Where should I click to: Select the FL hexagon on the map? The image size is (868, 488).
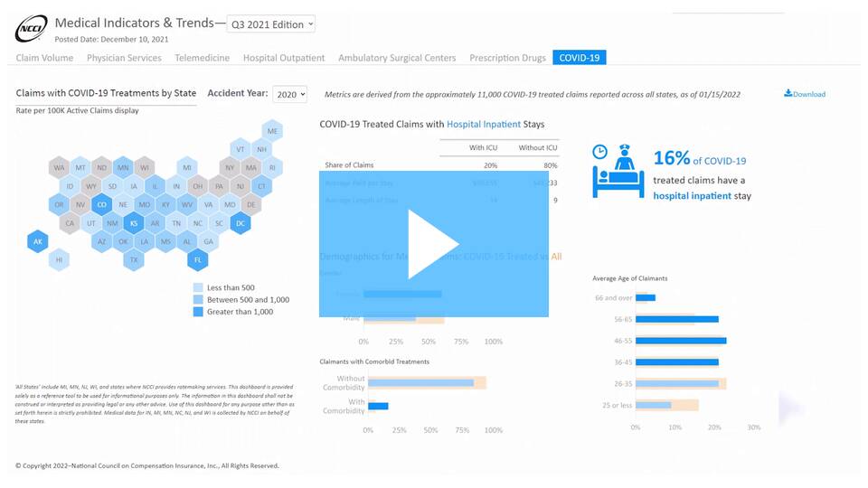coord(198,259)
